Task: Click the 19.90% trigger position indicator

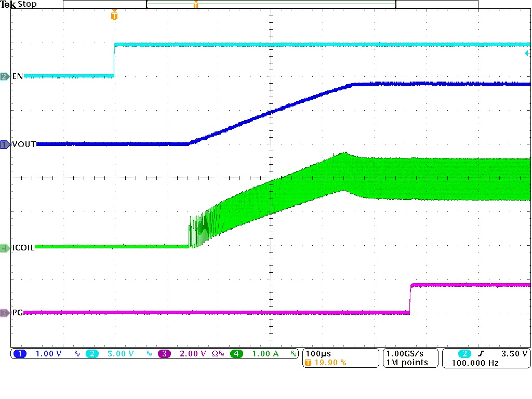Action: [326, 363]
